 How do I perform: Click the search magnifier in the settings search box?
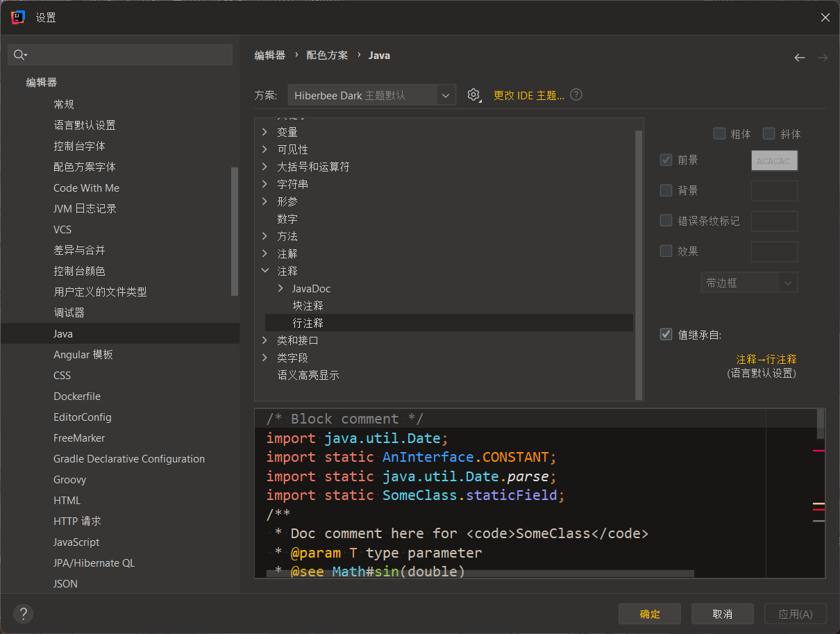click(x=19, y=54)
